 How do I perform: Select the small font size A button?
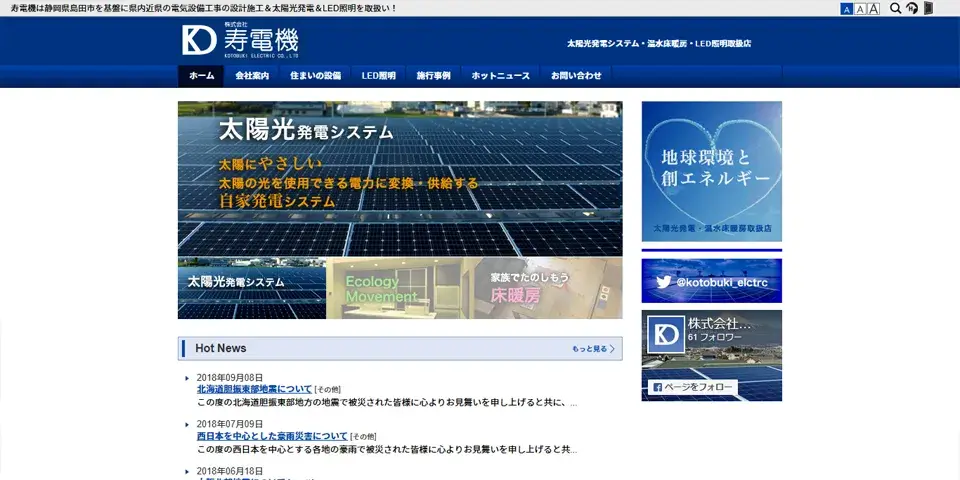click(846, 9)
